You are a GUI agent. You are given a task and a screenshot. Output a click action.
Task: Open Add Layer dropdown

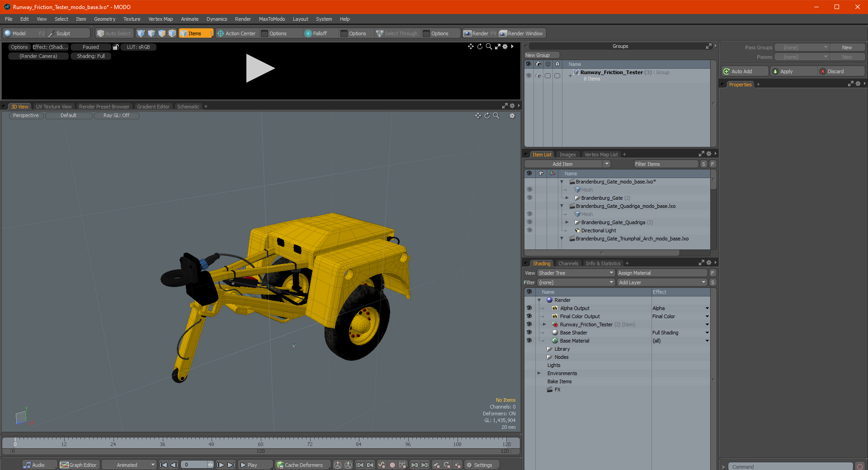[662, 282]
